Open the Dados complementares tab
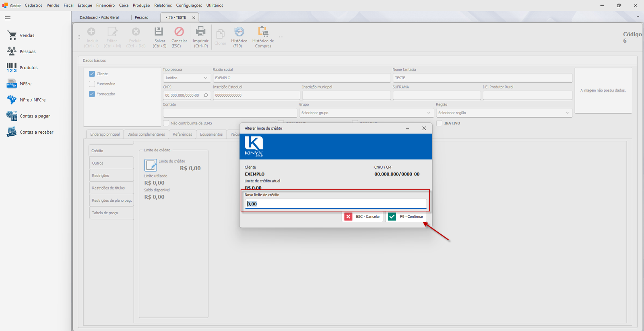Viewport: 644px width, 331px height. tap(146, 134)
